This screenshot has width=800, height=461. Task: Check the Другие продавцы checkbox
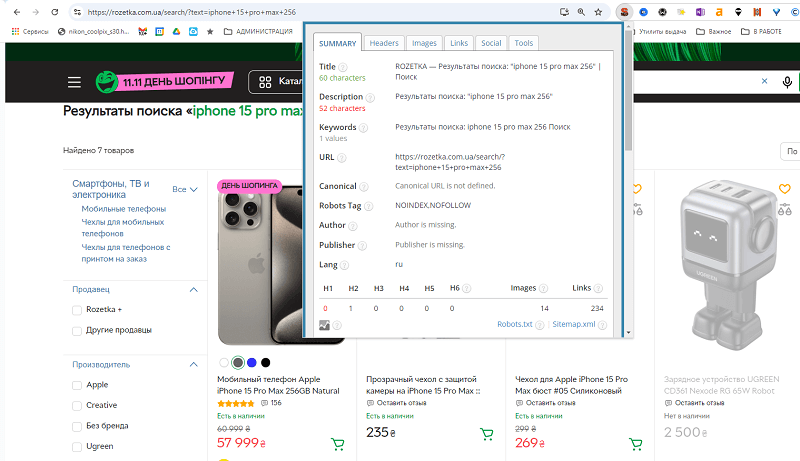[77, 331]
